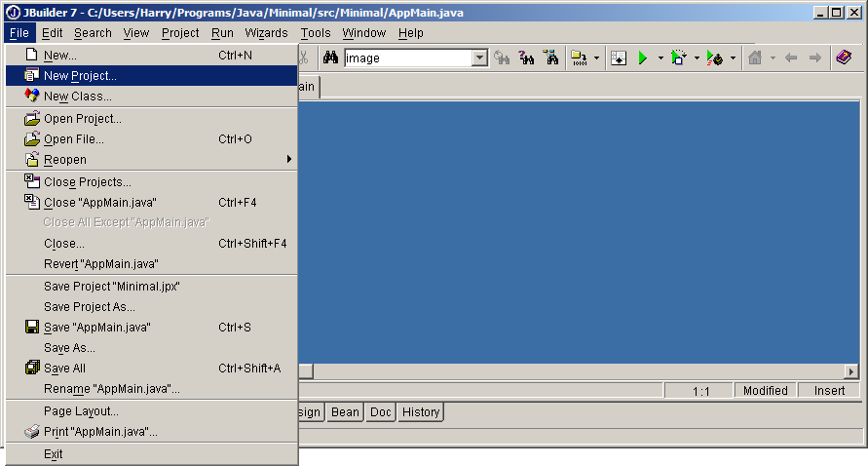Expand the Run Project dropdown arrow
Image resolution: width=868 pixels, height=466 pixels.
pyautogui.click(x=660, y=58)
